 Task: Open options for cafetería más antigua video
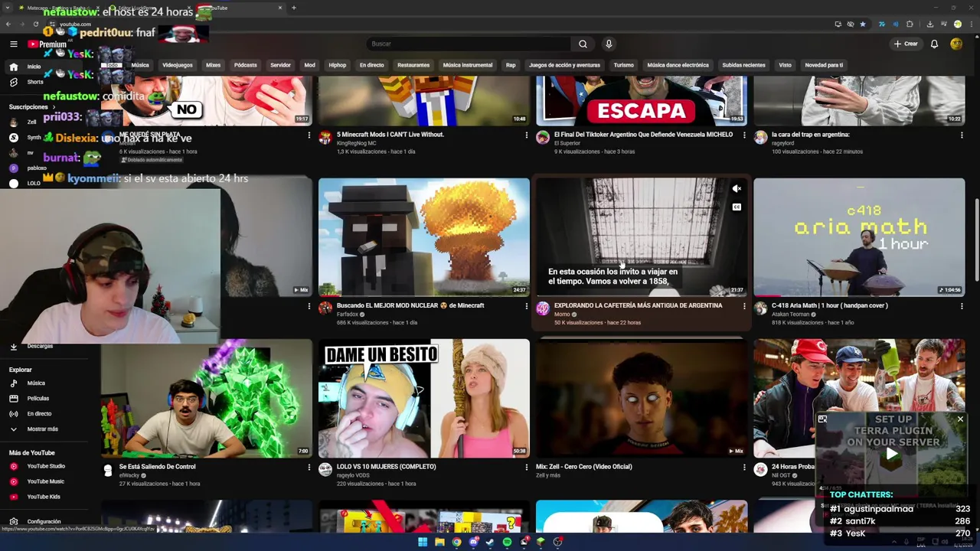point(744,306)
